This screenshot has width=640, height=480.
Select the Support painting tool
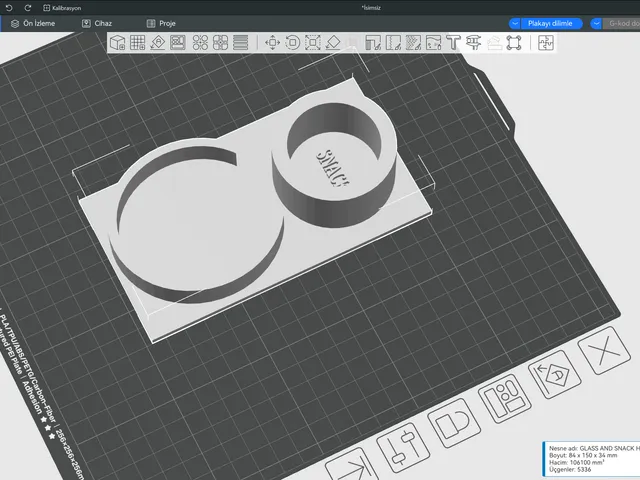(373, 42)
